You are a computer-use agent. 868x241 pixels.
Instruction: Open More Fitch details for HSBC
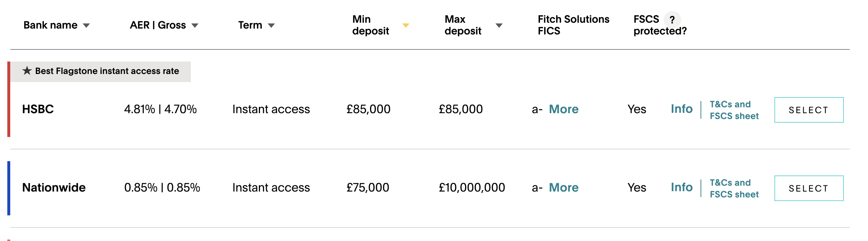(x=564, y=109)
